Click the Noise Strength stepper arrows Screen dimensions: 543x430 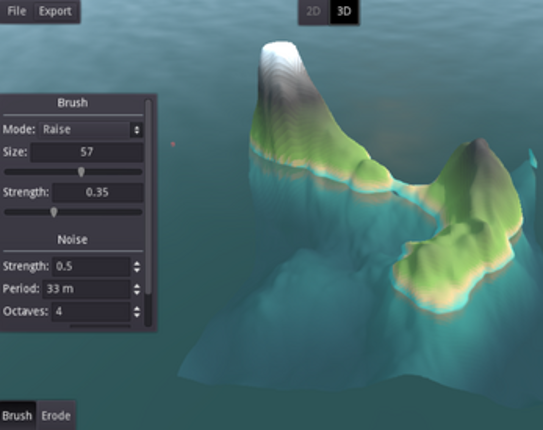pos(137,266)
